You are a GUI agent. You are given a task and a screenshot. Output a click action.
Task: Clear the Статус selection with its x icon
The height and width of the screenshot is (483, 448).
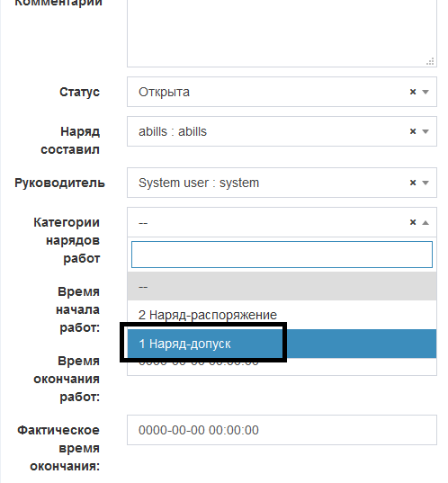point(413,92)
